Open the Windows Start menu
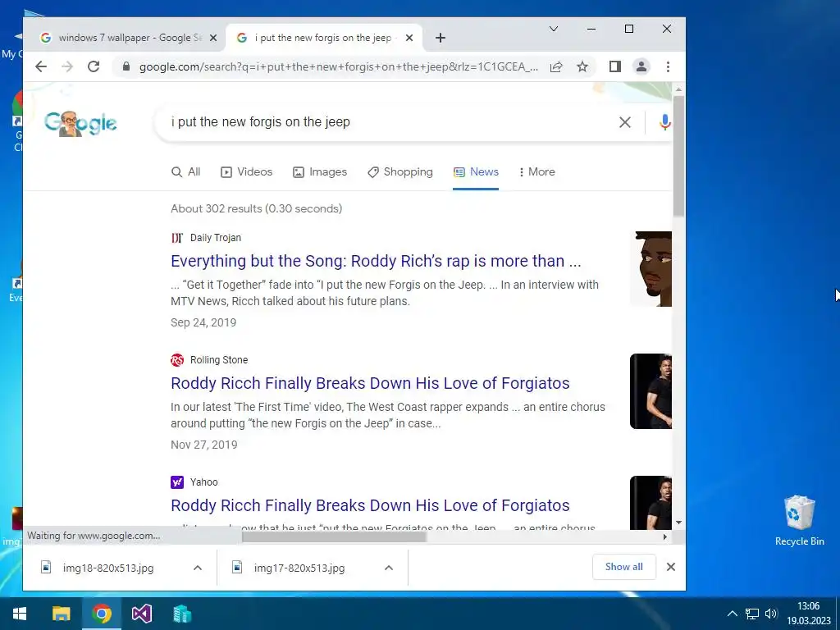Screen dimensions: 840x630 [20, 614]
